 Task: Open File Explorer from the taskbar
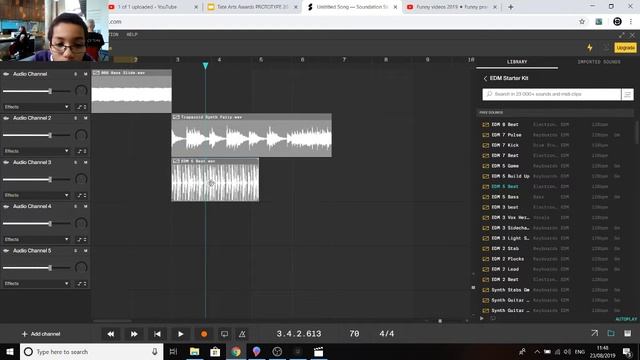[195, 351]
